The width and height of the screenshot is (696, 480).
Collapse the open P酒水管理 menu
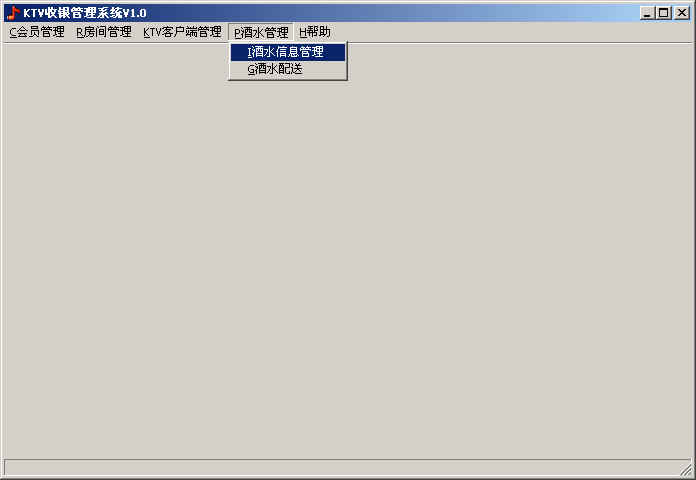tap(261, 32)
